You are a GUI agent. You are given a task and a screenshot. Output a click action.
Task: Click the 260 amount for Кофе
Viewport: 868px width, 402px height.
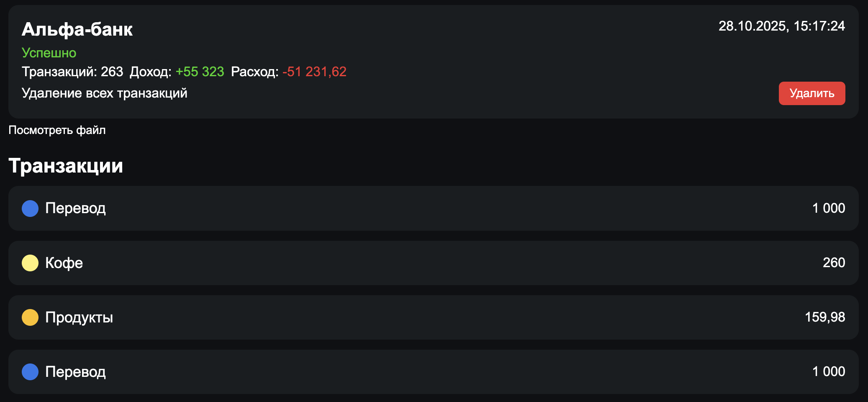(834, 263)
